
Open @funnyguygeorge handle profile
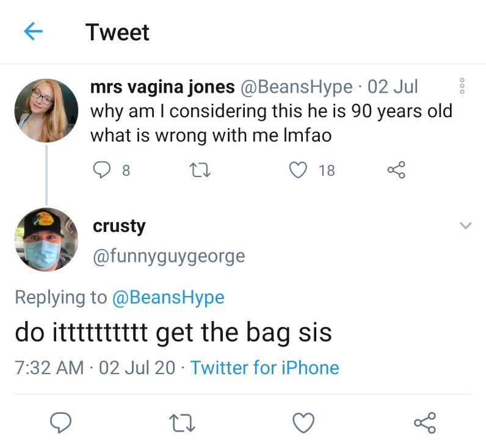click(169, 256)
